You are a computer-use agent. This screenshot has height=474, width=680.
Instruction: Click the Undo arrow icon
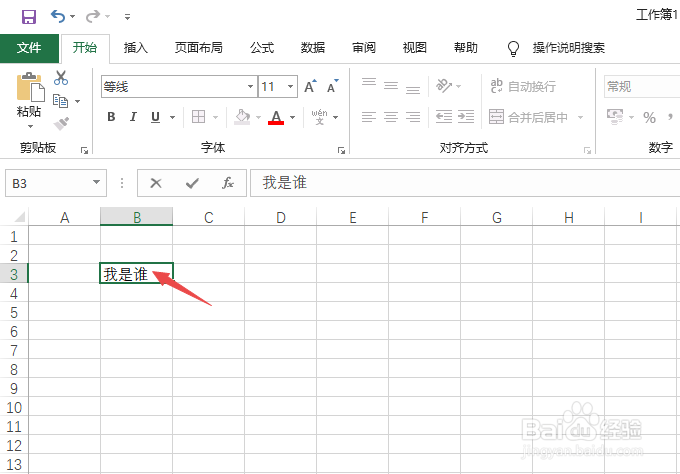(x=58, y=16)
